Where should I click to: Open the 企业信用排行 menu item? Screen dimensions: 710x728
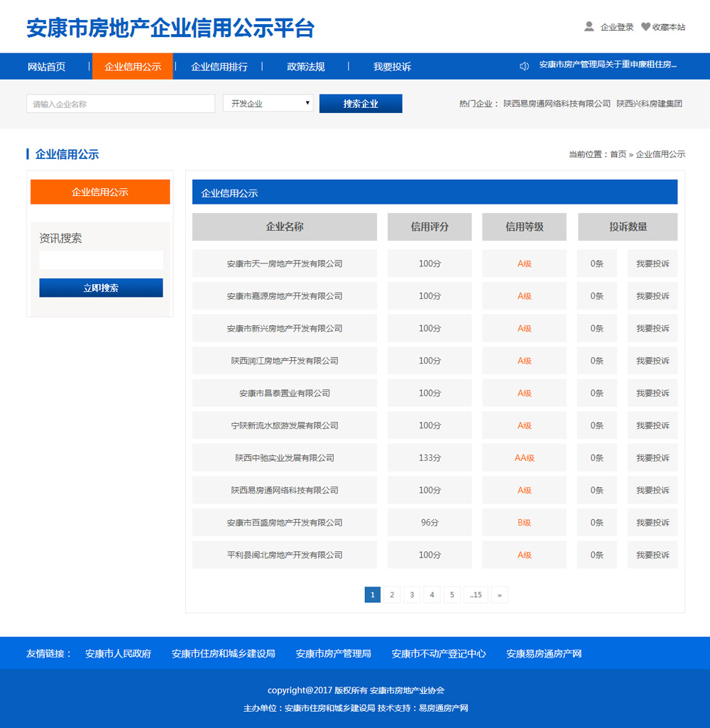pyautogui.click(x=219, y=67)
